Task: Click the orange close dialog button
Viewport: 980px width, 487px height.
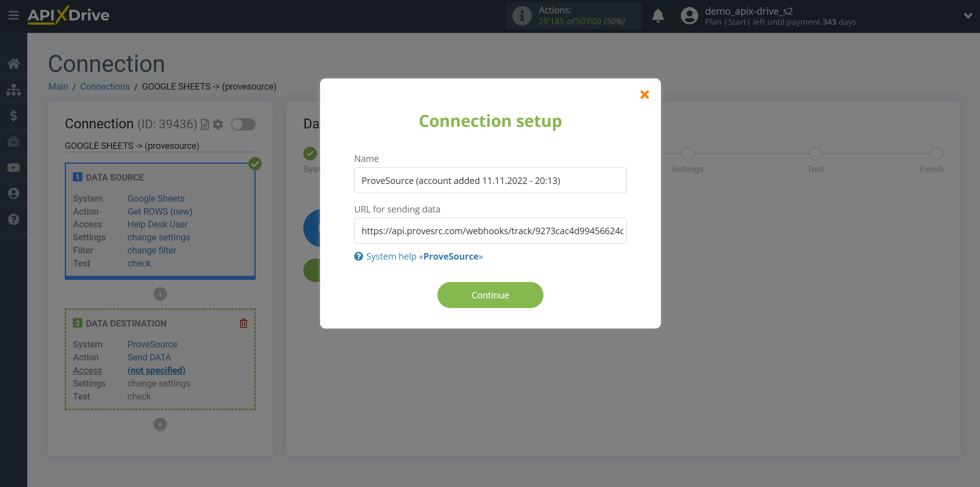Action: pyautogui.click(x=645, y=95)
